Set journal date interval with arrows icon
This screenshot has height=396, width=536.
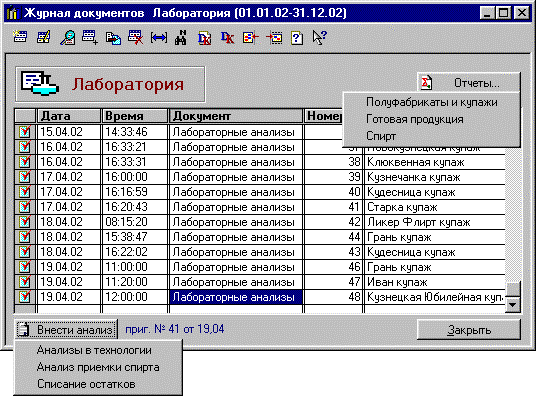click(x=159, y=37)
